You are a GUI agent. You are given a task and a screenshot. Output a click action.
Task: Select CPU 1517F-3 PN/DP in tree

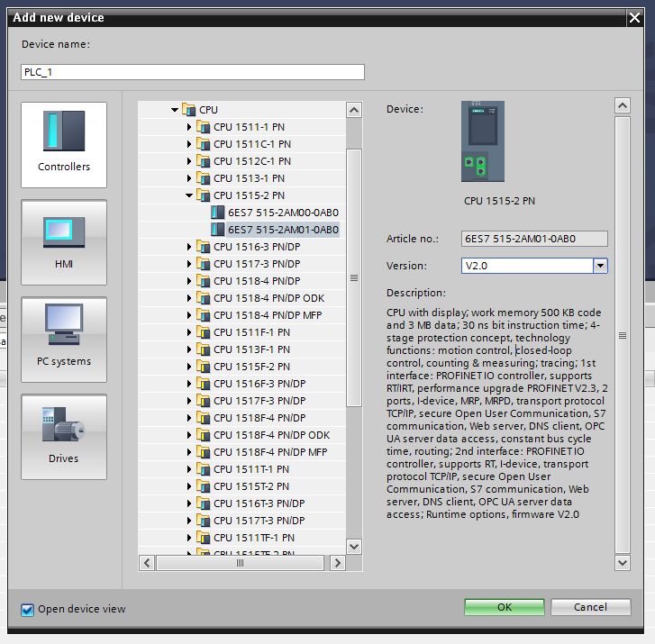click(259, 401)
